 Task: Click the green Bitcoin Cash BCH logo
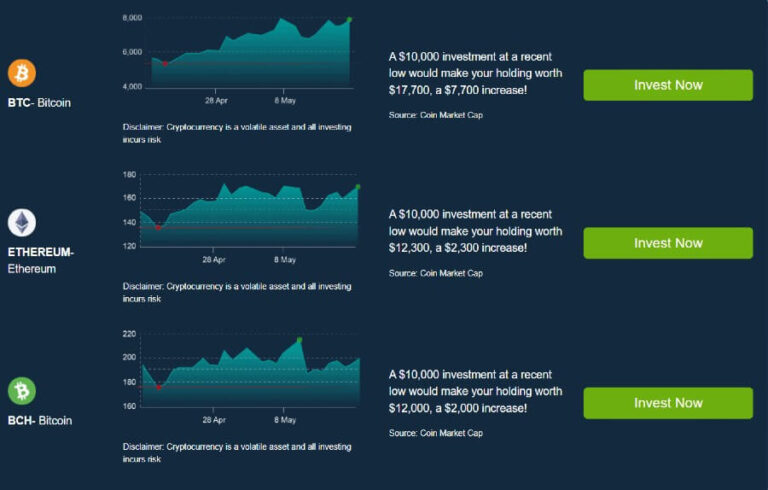[22, 391]
